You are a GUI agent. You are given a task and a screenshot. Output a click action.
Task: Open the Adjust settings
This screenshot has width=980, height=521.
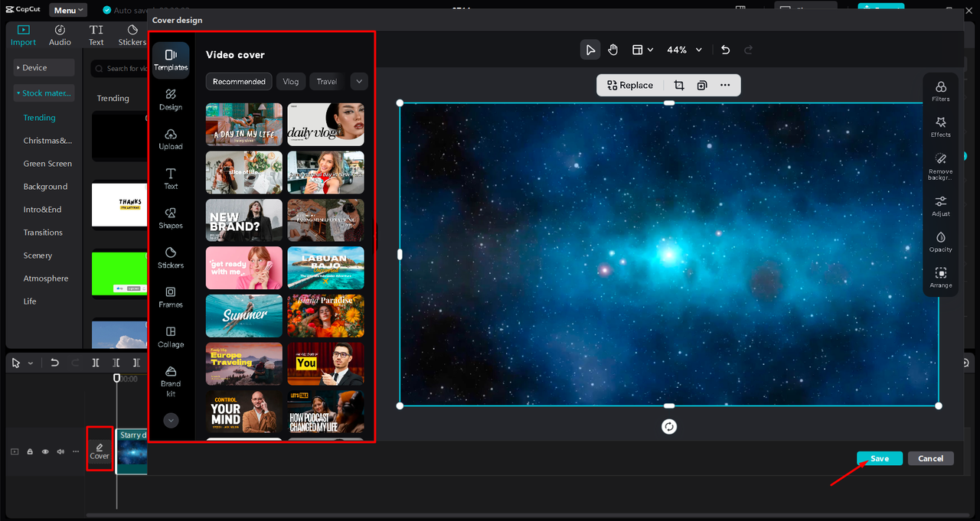(x=941, y=206)
